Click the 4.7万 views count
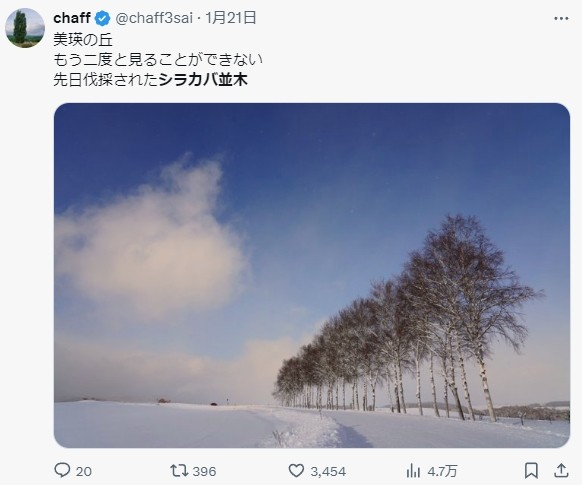Viewport: 582px width, 485px height. (x=442, y=471)
